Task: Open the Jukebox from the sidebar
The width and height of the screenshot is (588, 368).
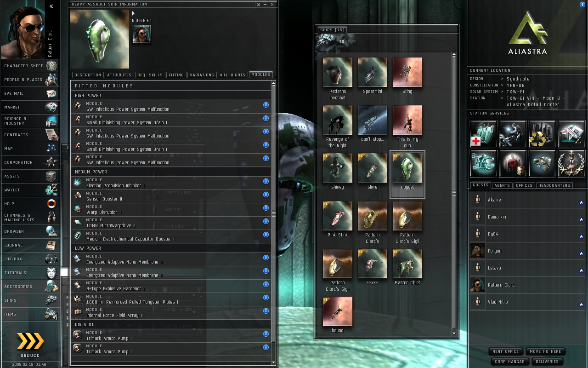Action: pos(30,259)
